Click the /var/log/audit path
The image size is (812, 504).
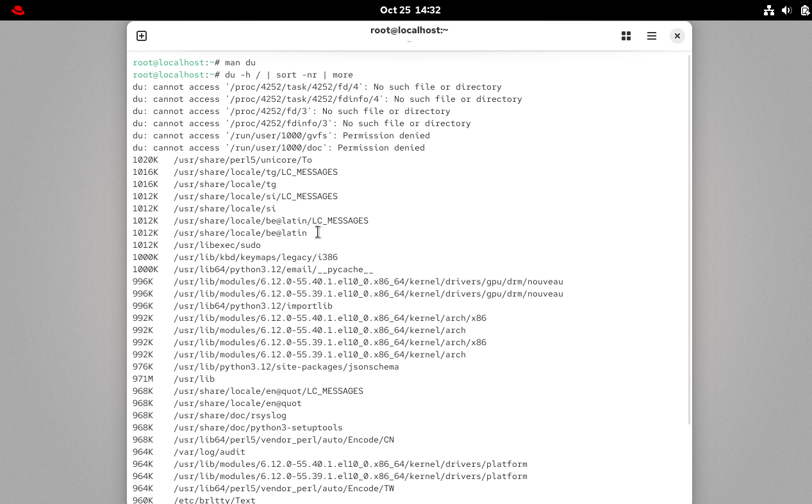tap(209, 452)
